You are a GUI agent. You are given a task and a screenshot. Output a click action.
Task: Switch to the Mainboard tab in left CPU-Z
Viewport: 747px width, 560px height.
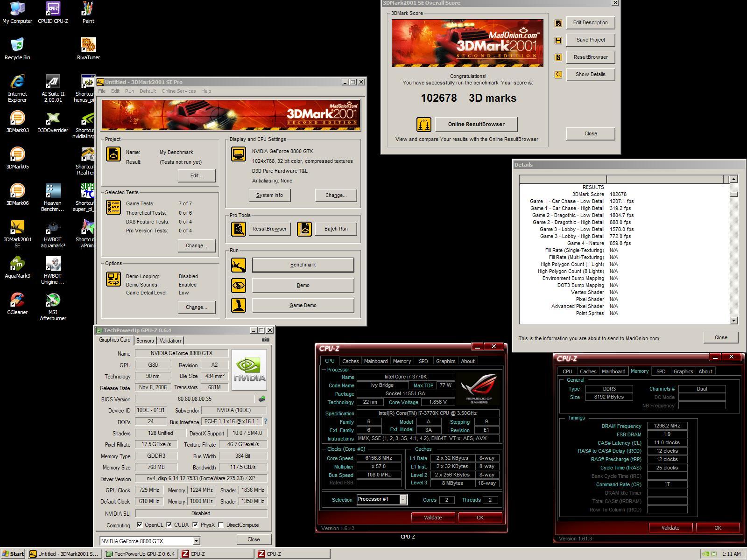(x=376, y=361)
